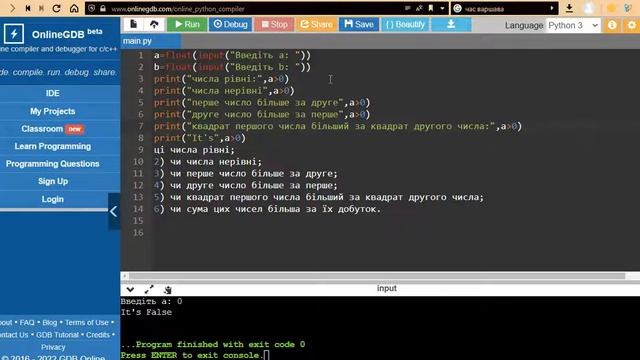This screenshot has height=360, width=640.
Task: Click the translate icon in the address bar
Action: pos(419,8)
